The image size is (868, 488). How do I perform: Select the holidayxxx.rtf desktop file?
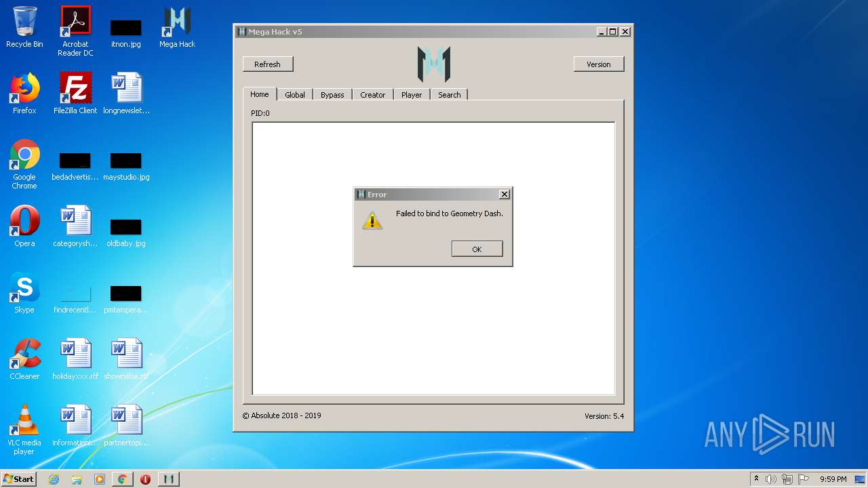click(75, 359)
